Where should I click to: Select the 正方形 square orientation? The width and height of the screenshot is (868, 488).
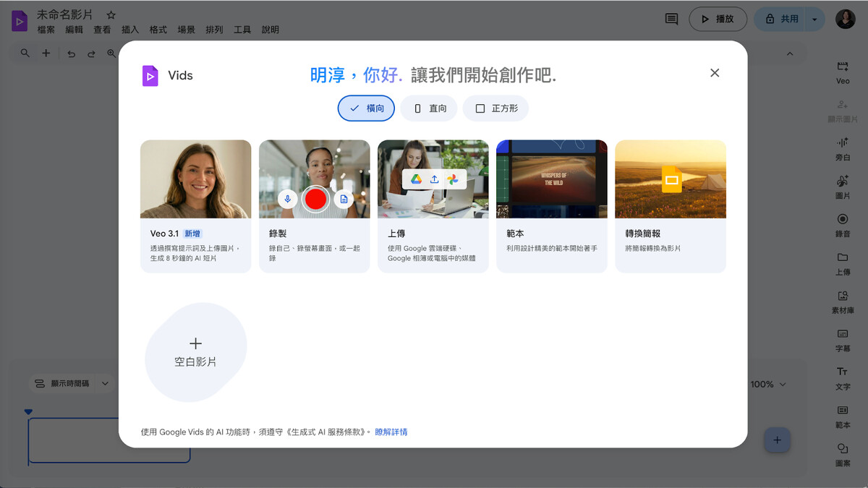coord(495,108)
